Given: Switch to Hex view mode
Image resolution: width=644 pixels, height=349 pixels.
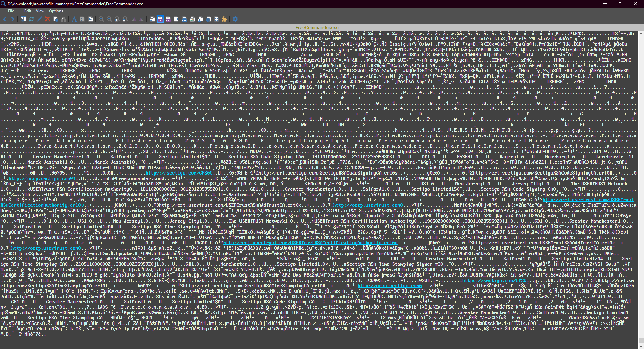Looking at the screenshot, I should (168, 19).
